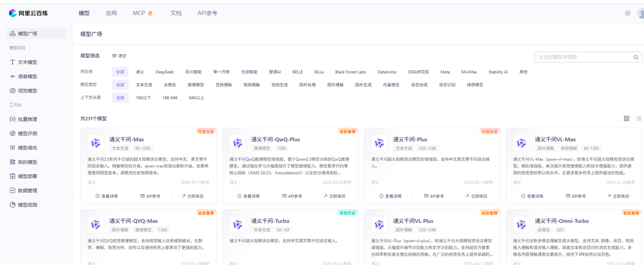This screenshot has height=265, width=644.
Task: Filter supplier by 通义
Action: click(140, 72)
